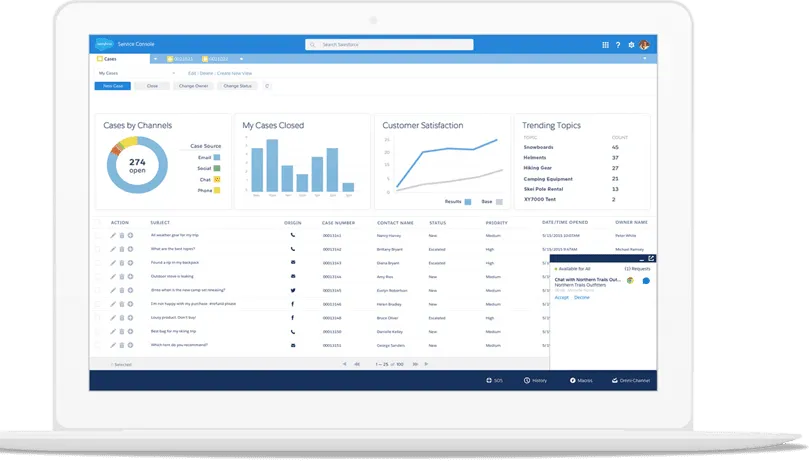Click the Social legend green swatch
The height and width of the screenshot is (461, 810).
coord(217,168)
